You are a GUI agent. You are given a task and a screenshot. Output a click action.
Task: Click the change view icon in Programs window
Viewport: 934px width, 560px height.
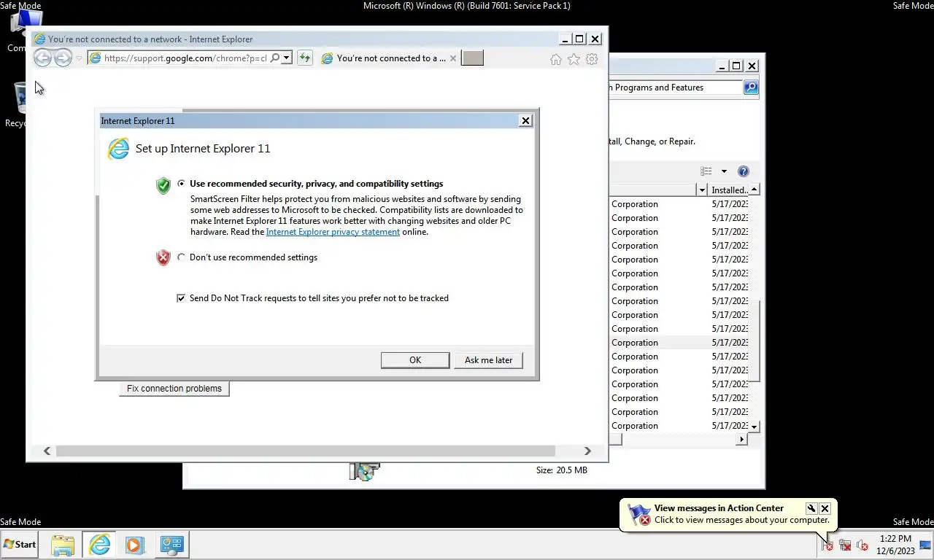click(x=706, y=171)
